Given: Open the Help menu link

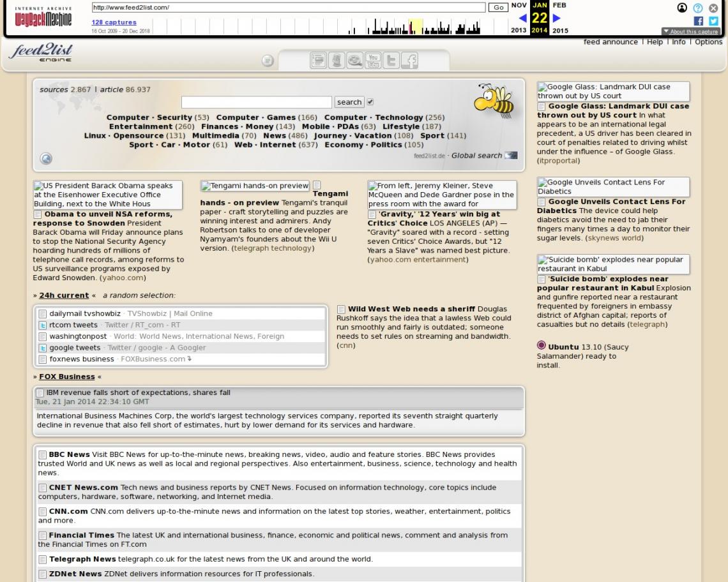Looking at the screenshot, I should [x=655, y=41].
